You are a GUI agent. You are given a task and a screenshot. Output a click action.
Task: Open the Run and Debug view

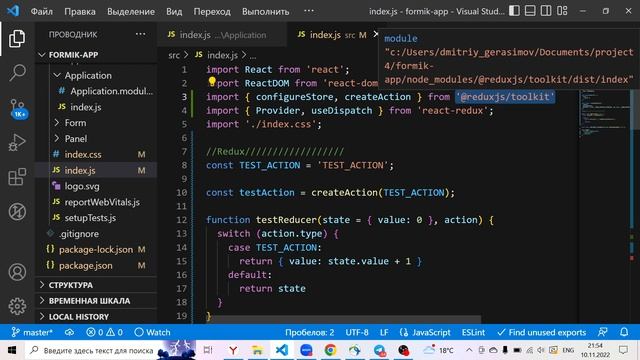tap(17, 142)
